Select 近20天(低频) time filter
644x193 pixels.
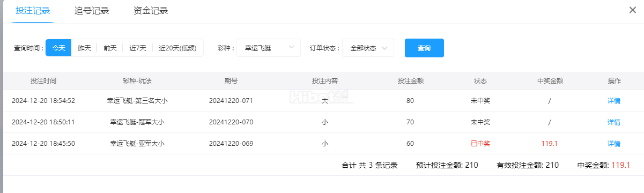(178, 48)
